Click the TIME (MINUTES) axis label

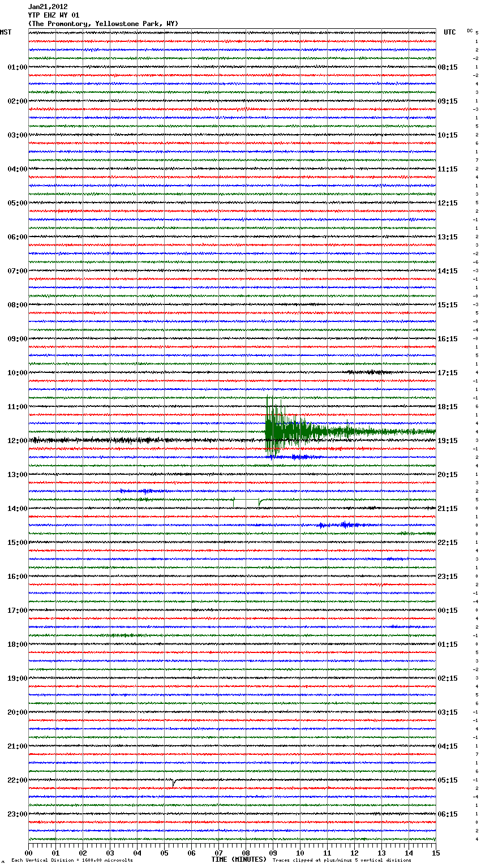tap(239, 860)
